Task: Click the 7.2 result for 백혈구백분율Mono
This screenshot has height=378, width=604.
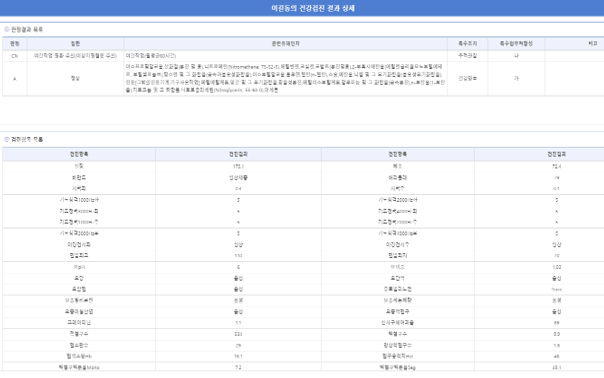Action: [x=238, y=367]
